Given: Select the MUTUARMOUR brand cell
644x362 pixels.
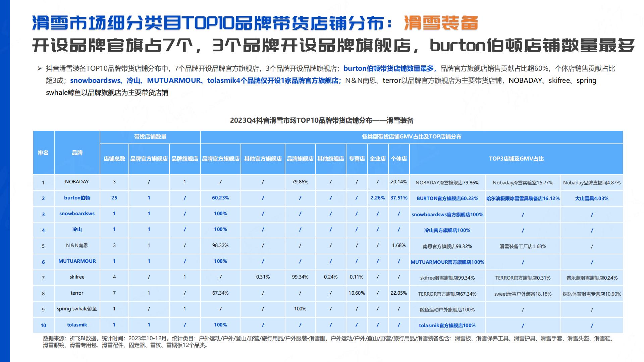Looking at the screenshot, I should [77, 261].
